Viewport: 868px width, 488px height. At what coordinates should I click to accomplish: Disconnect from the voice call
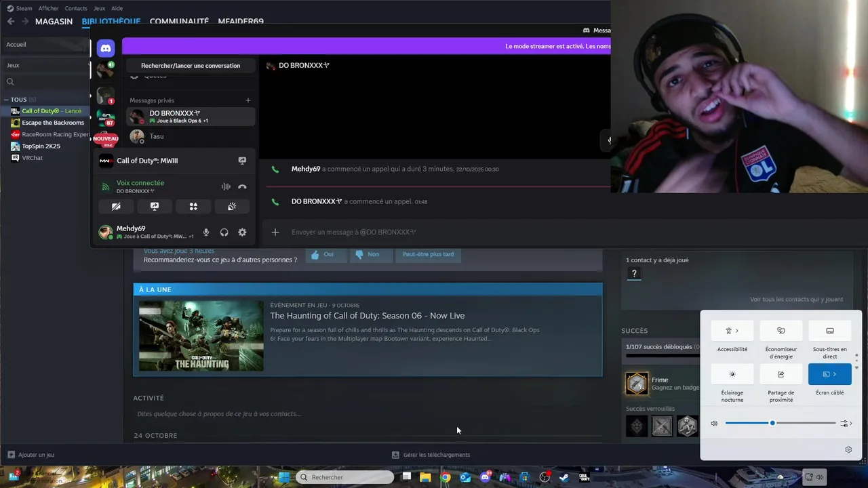pyautogui.click(x=242, y=186)
